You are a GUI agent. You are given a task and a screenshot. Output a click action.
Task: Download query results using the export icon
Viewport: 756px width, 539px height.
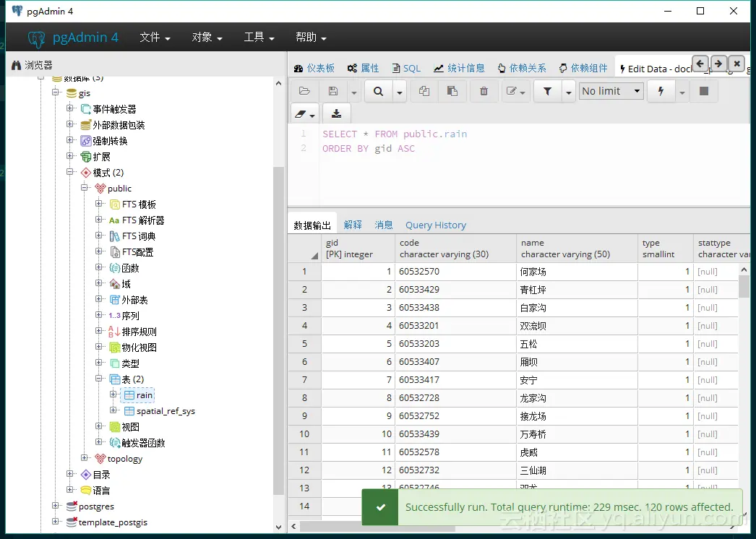[x=336, y=113]
